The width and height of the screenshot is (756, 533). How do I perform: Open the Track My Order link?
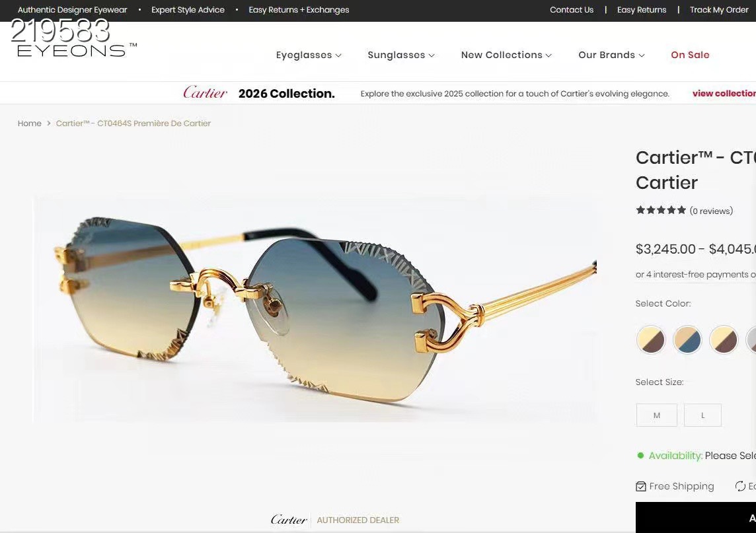719,10
